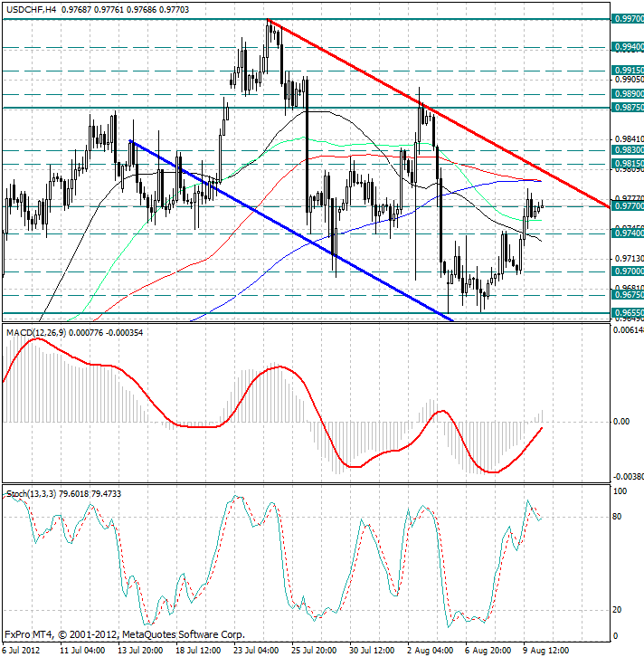Click the 13 Jul 20:00 date label

141,651
